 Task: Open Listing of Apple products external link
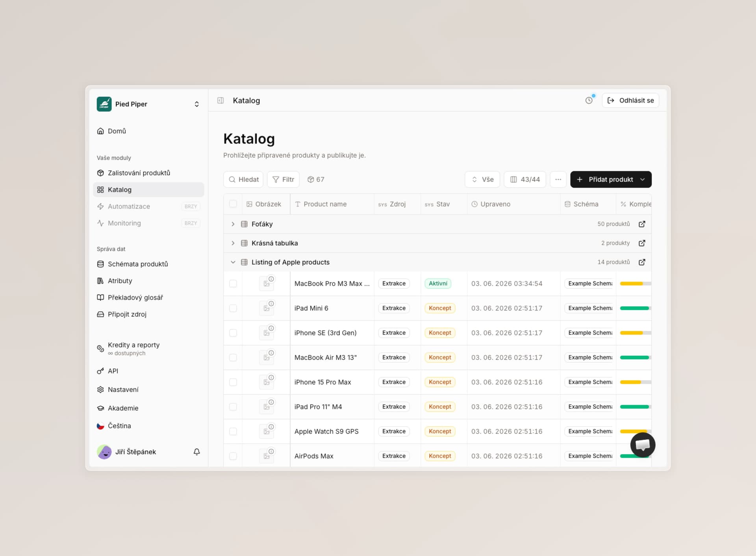pyautogui.click(x=642, y=262)
